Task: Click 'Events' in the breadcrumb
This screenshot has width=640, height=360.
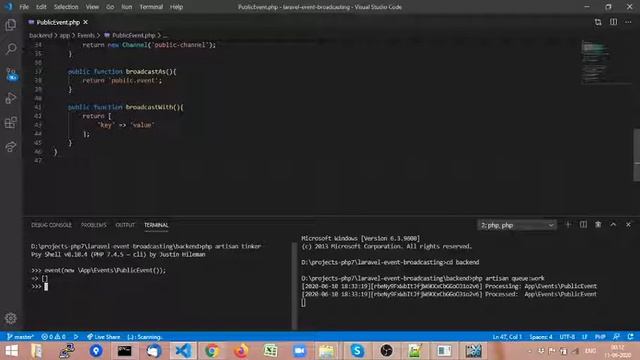Action: pyautogui.click(x=86, y=36)
